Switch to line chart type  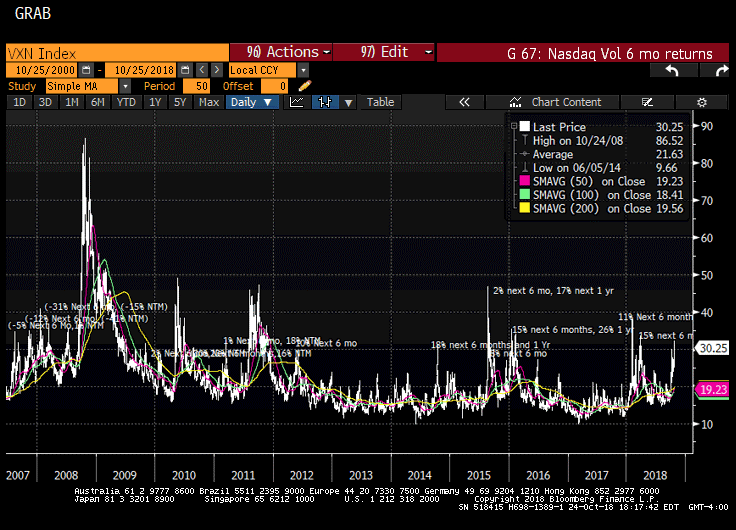[296, 102]
